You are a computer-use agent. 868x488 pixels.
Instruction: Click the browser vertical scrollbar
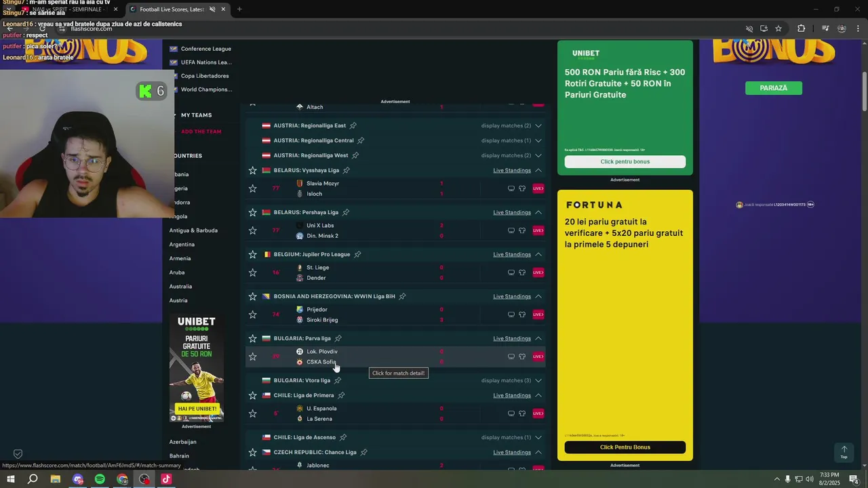[865, 91]
